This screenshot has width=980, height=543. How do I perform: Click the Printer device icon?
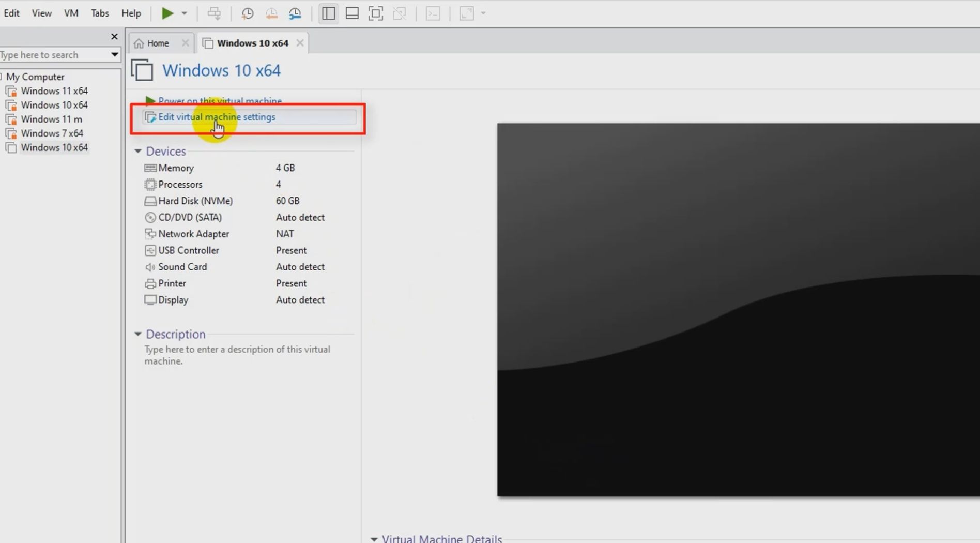[150, 284]
